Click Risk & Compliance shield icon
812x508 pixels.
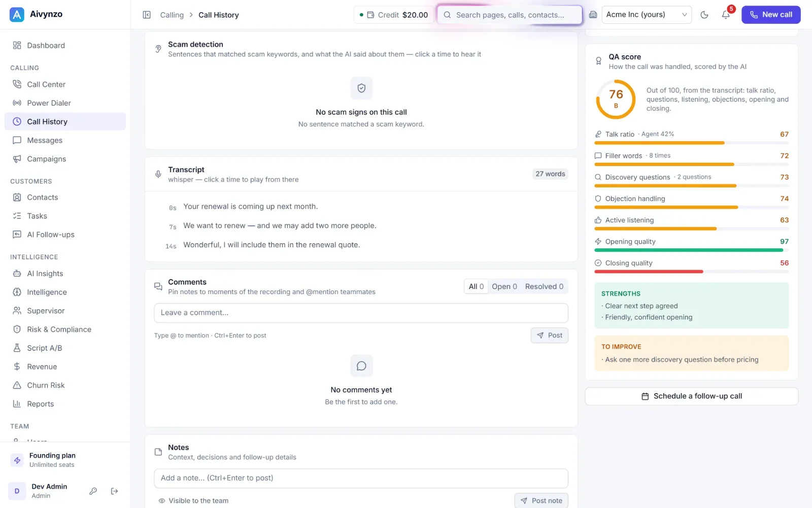(x=17, y=329)
